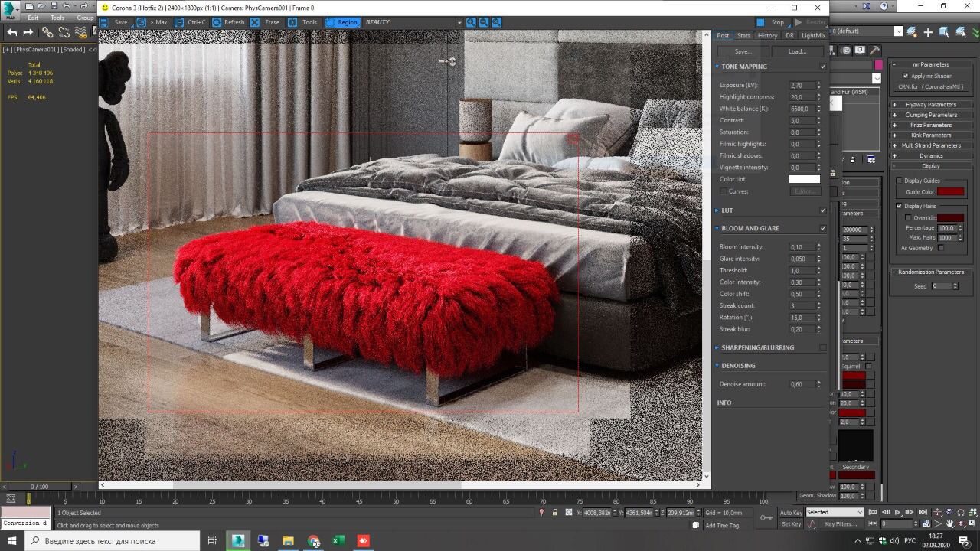Screen dimensions: 980x551
Task: Click the Override color swatch
Action: click(x=950, y=217)
